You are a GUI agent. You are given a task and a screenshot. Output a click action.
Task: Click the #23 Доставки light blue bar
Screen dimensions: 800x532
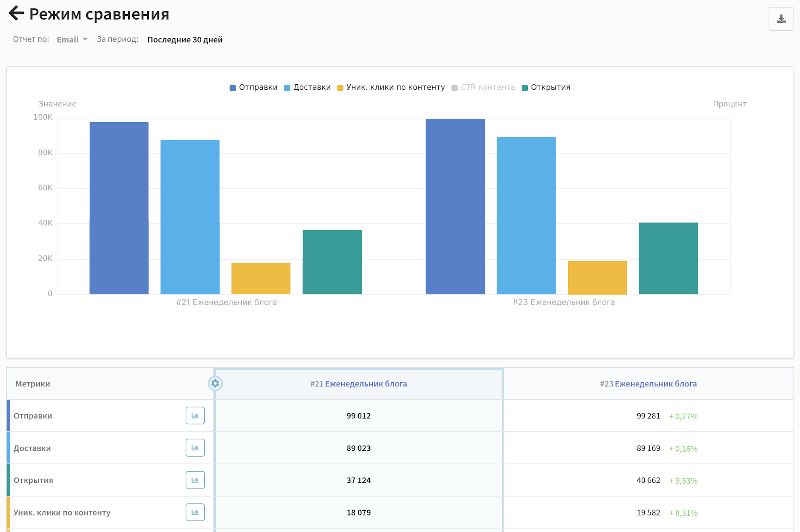pyautogui.click(x=526, y=215)
